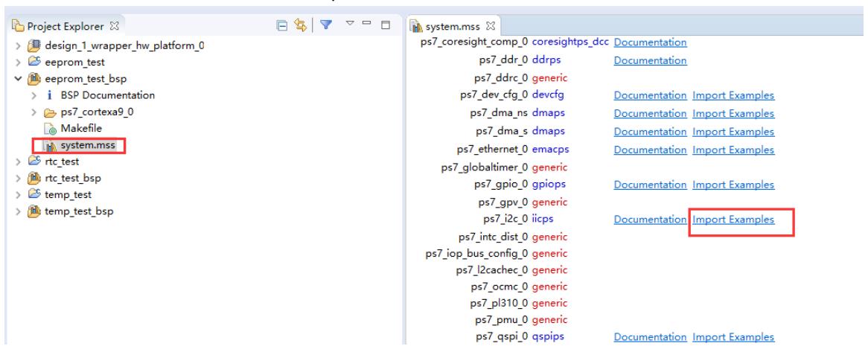Image resolution: width=868 pixels, height=349 pixels.
Task: Open Documentation link for ps7_ddr_0
Action: pos(650,60)
